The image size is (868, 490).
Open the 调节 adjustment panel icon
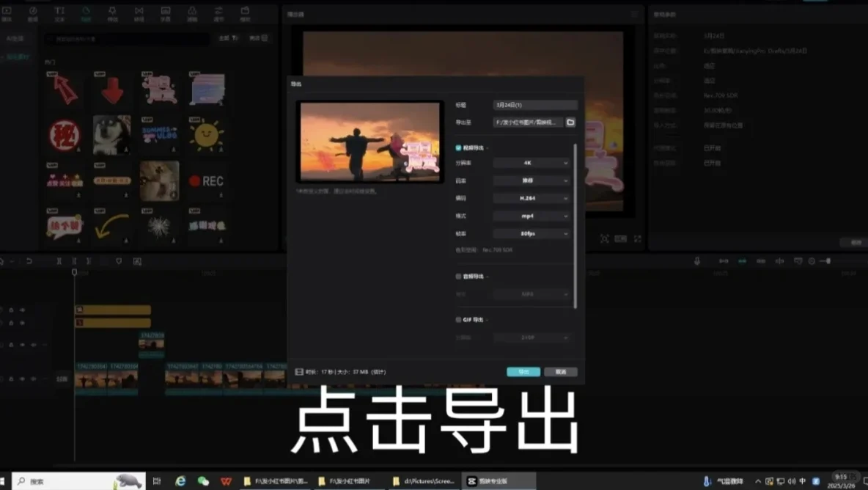[218, 12]
